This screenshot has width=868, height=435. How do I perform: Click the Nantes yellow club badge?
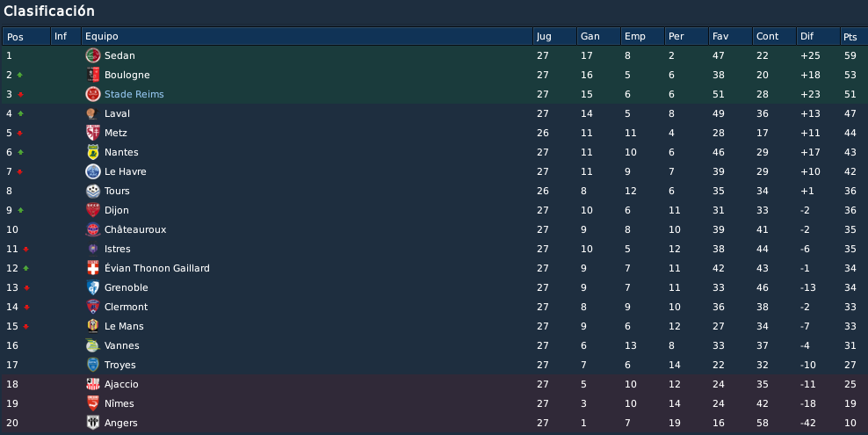92,152
